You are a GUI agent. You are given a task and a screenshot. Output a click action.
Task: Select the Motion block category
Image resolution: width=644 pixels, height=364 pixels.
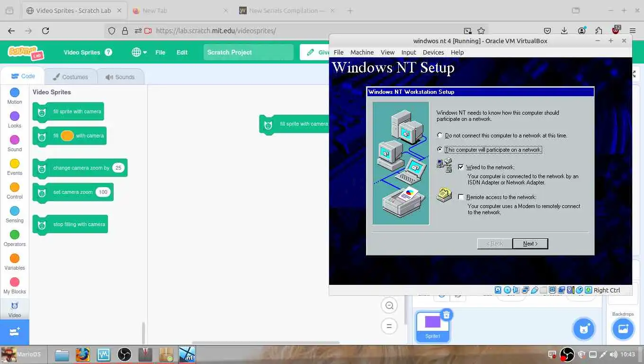[x=15, y=96]
